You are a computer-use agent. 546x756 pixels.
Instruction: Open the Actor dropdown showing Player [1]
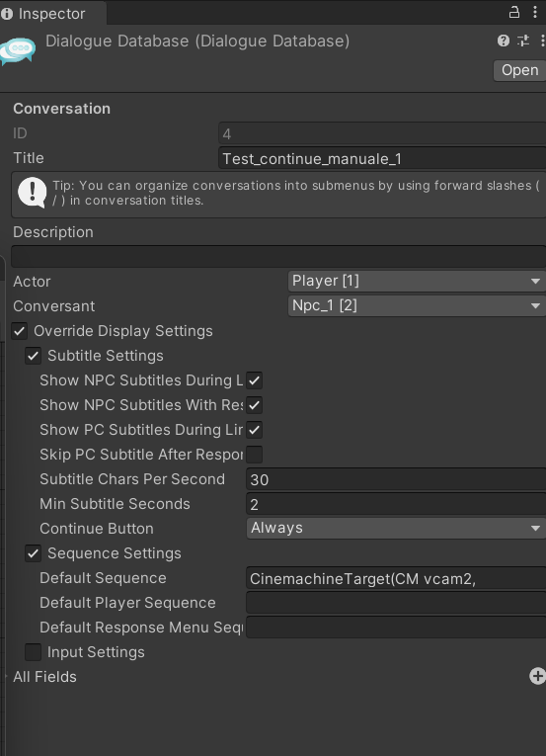tap(417, 281)
